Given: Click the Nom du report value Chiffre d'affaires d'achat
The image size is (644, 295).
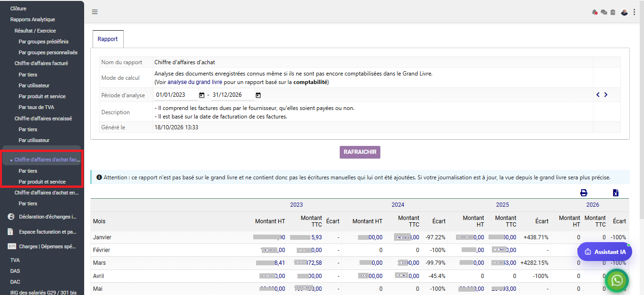Looking at the screenshot, I should [x=185, y=62].
